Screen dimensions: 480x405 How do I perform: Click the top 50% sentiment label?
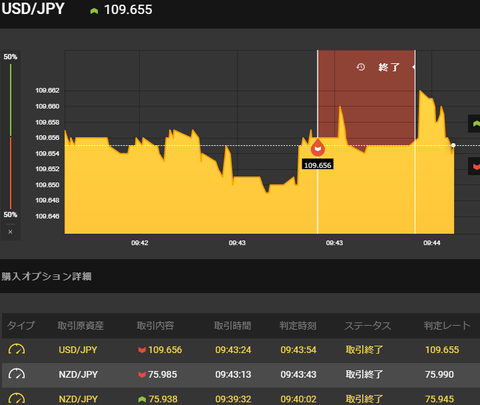click(10, 57)
